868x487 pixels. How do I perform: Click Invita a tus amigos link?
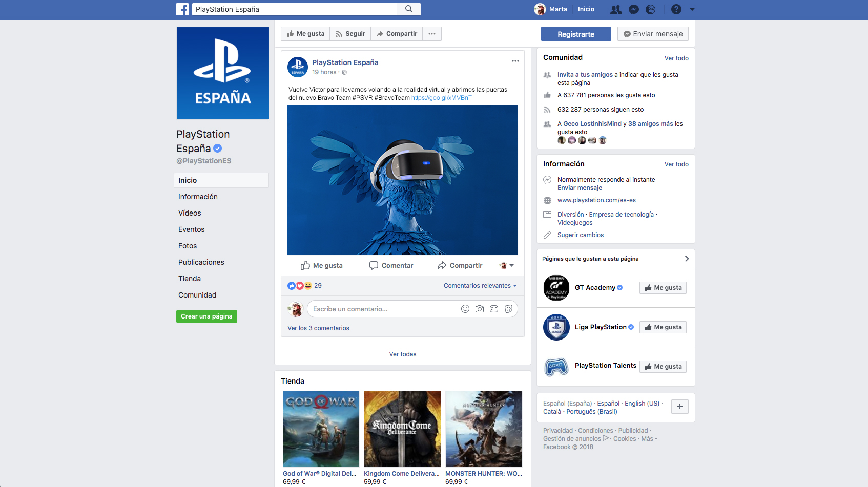pyautogui.click(x=585, y=75)
